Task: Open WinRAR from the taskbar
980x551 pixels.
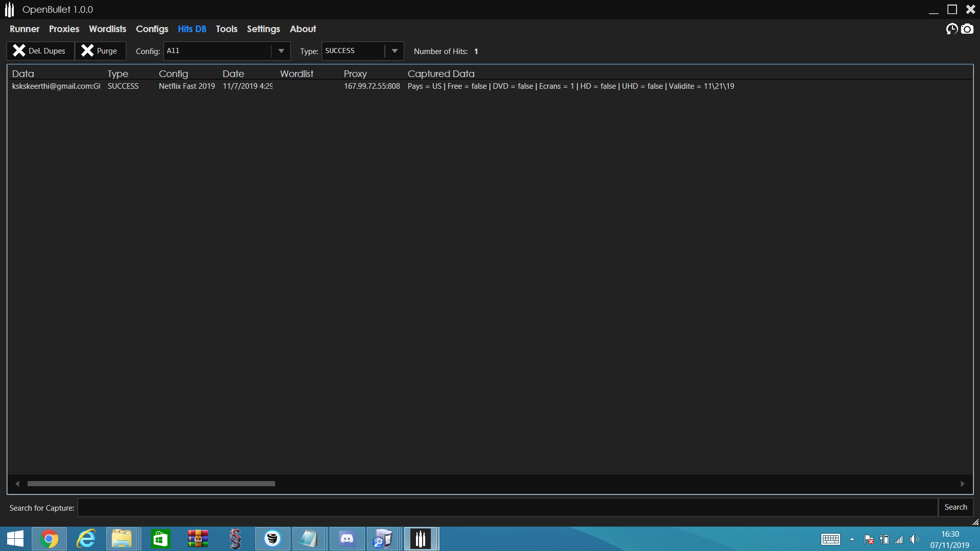Action: click(x=198, y=539)
